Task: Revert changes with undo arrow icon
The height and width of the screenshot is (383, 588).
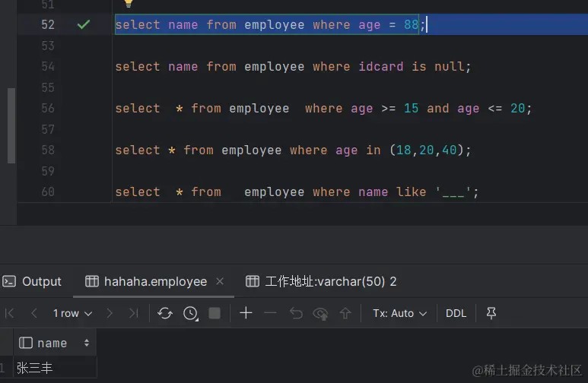Action: 296,313
